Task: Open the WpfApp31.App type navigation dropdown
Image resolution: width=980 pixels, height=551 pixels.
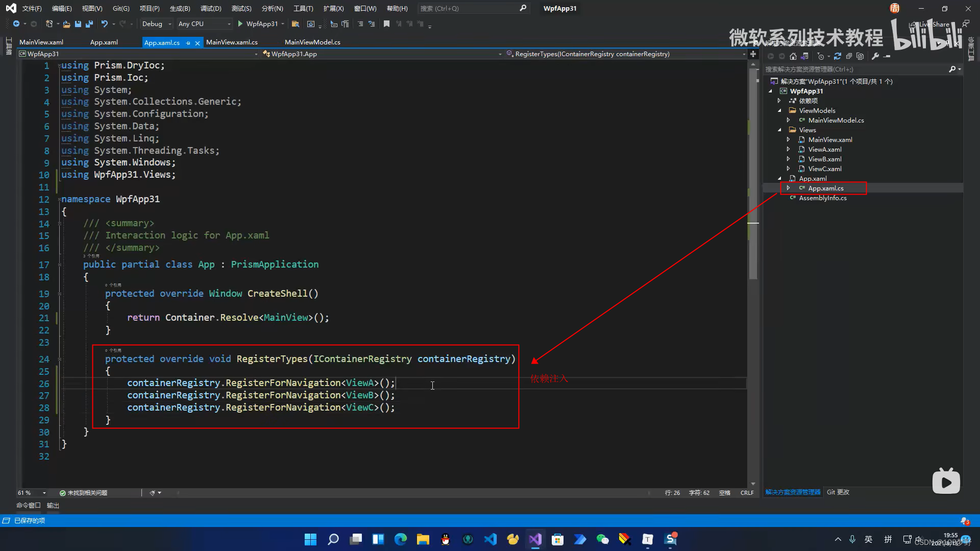Action: [382, 54]
